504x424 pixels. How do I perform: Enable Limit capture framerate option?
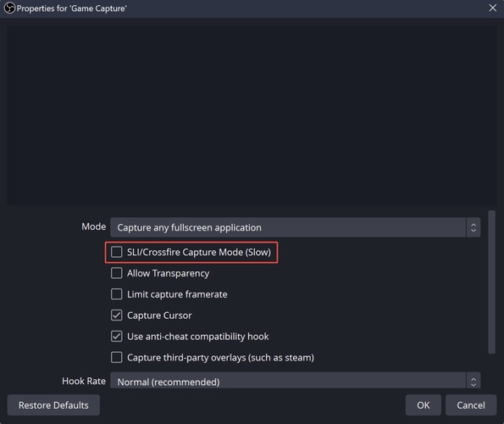click(116, 294)
